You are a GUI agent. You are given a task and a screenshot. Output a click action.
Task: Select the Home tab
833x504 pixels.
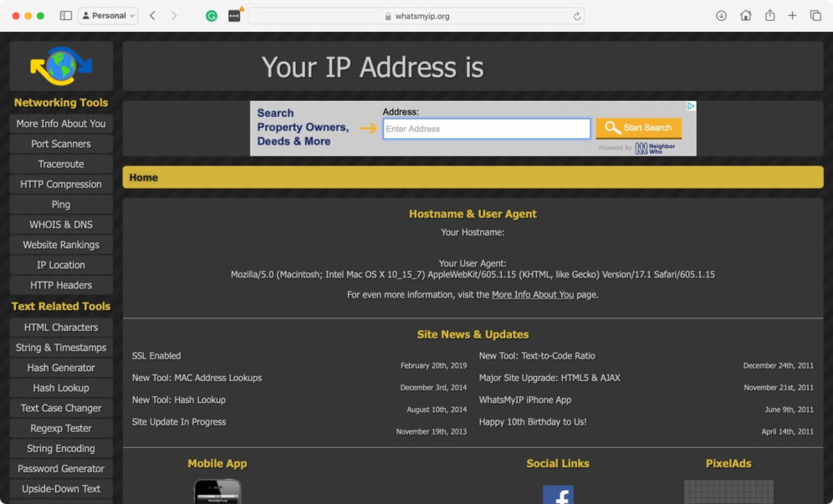pos(143,177)
